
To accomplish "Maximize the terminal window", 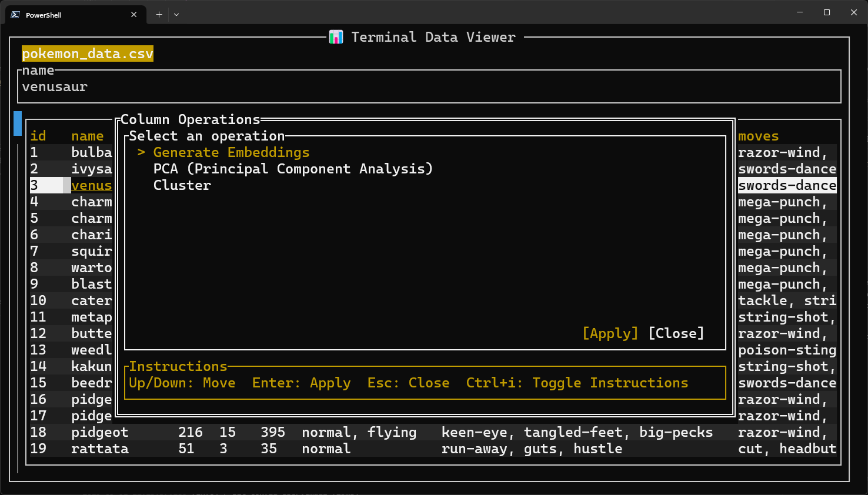I will coord(827,12).
